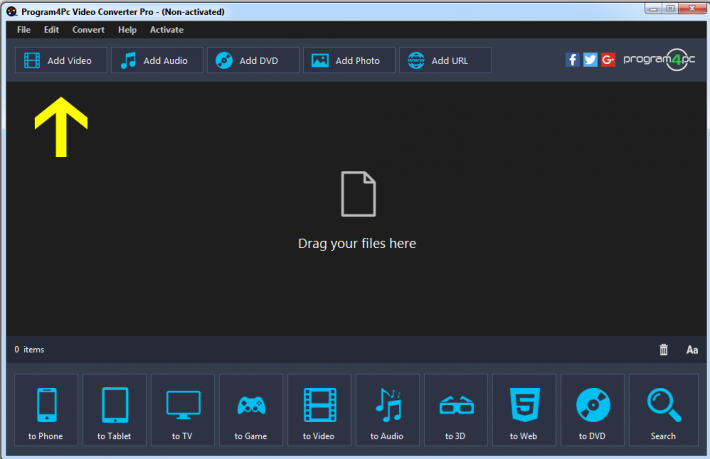Select the to DVD output option
Viewport: 710px width, 459px height.
pyautogui.click(x=592, y=410)
